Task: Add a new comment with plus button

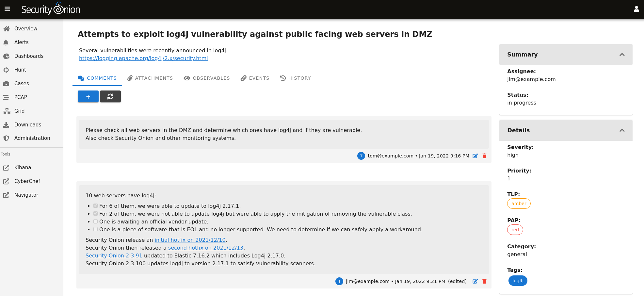Action: pyautogui.click(x=88, y=96)
